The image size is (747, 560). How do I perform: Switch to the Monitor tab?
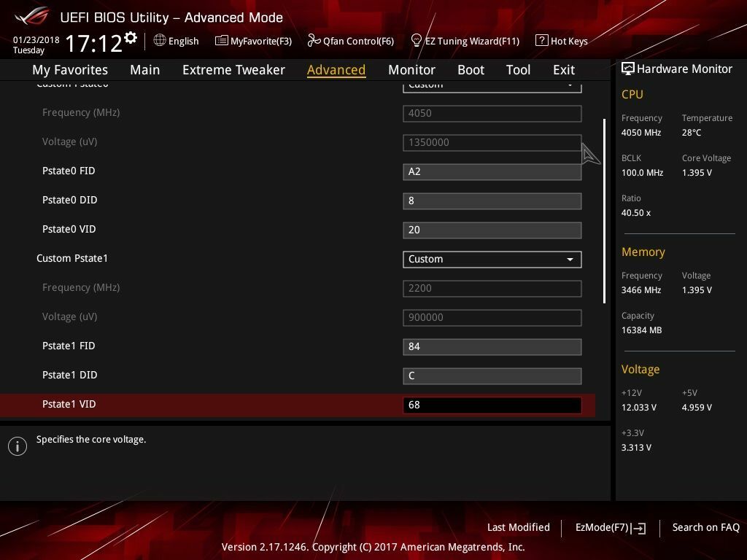coord(411,70)
